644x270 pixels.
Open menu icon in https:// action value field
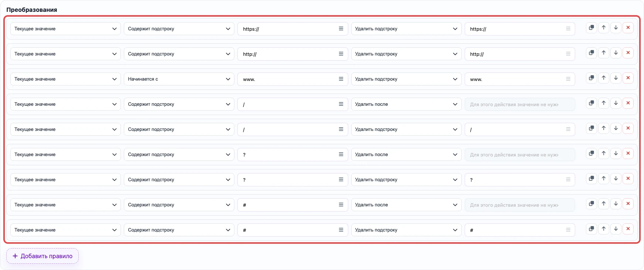(568, 28)
